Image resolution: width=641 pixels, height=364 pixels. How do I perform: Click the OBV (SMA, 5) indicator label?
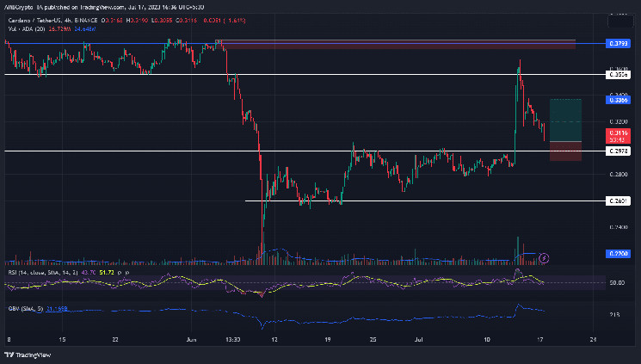click(x=25, y=309)
